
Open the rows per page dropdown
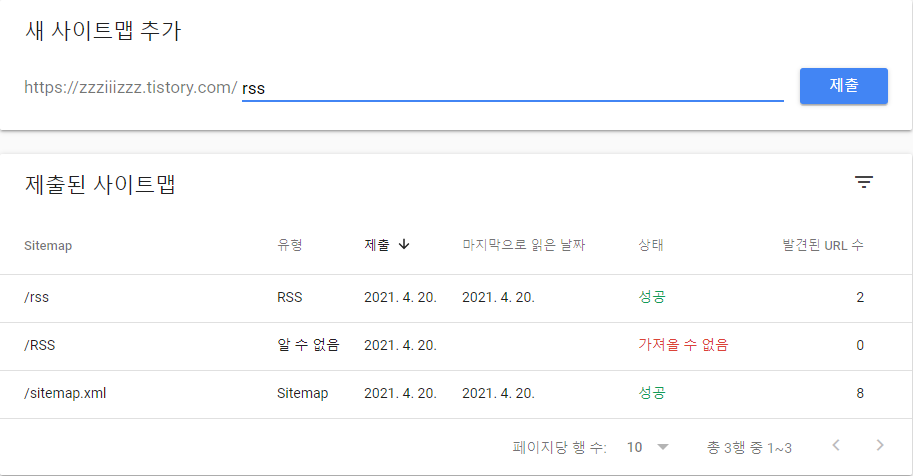647,447
